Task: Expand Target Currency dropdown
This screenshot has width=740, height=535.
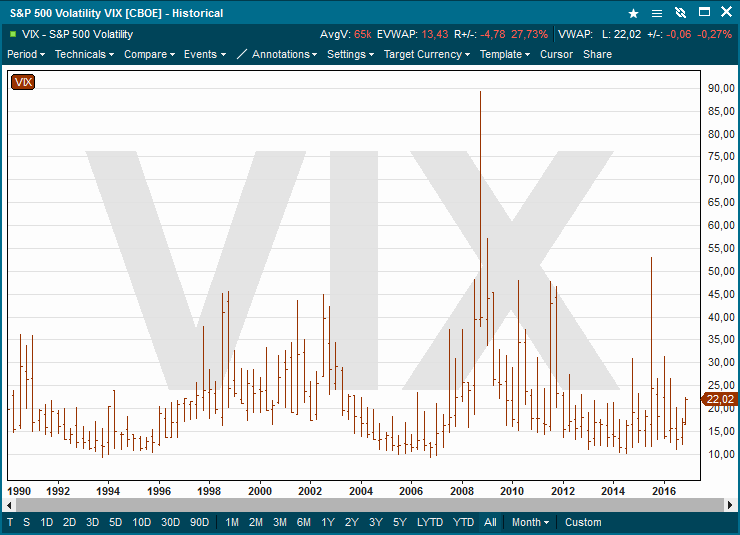Action: click(427, 54)
